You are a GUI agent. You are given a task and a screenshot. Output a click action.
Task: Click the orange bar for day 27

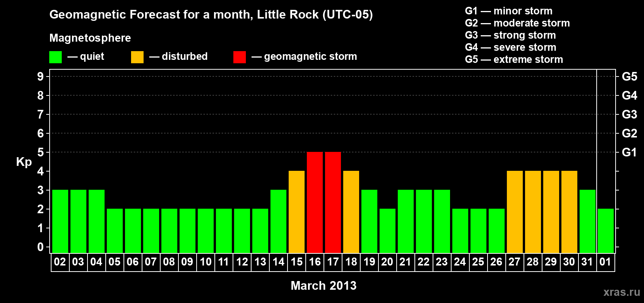pyautogui.click(x=515, y=212)
